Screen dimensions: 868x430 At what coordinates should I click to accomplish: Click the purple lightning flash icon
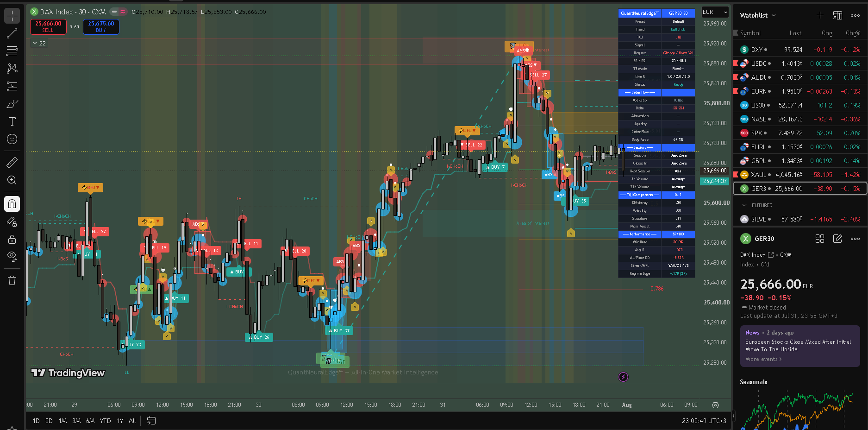click(x=624, y=377)
